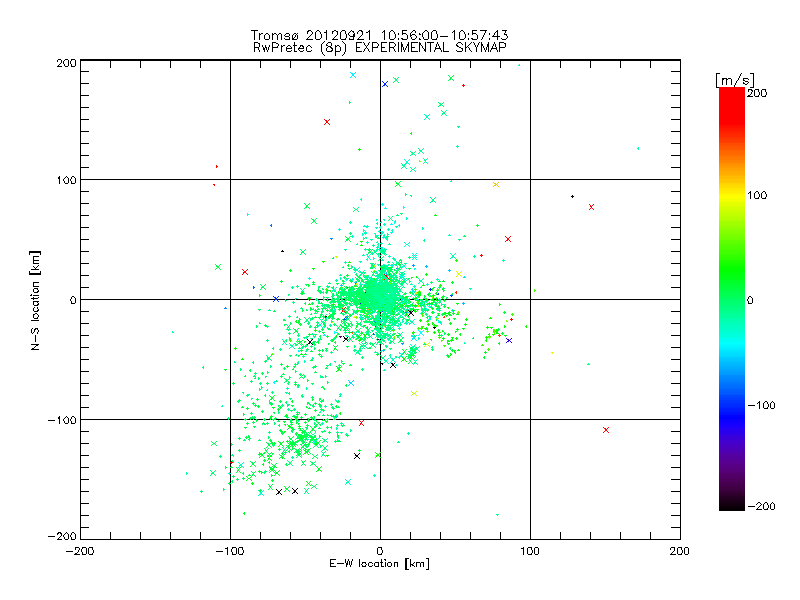
Task: Click the y-axis tick label '-200'
Action: (62, 536)
